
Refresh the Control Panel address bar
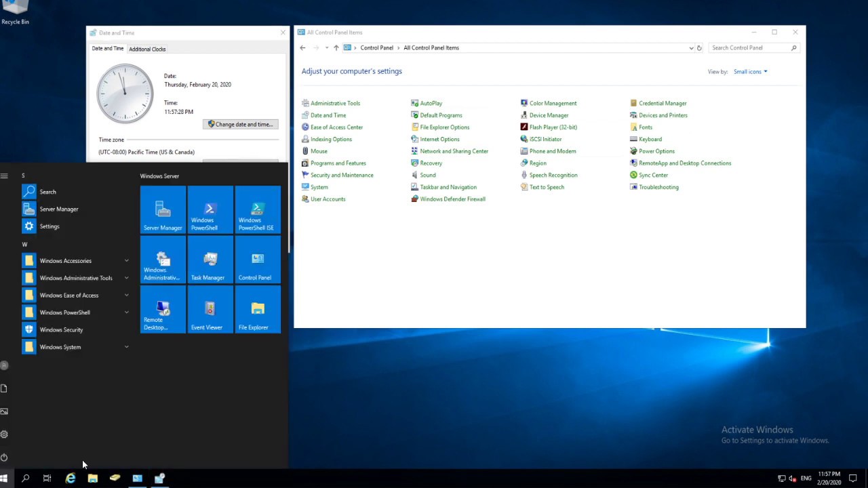(699, 48)
